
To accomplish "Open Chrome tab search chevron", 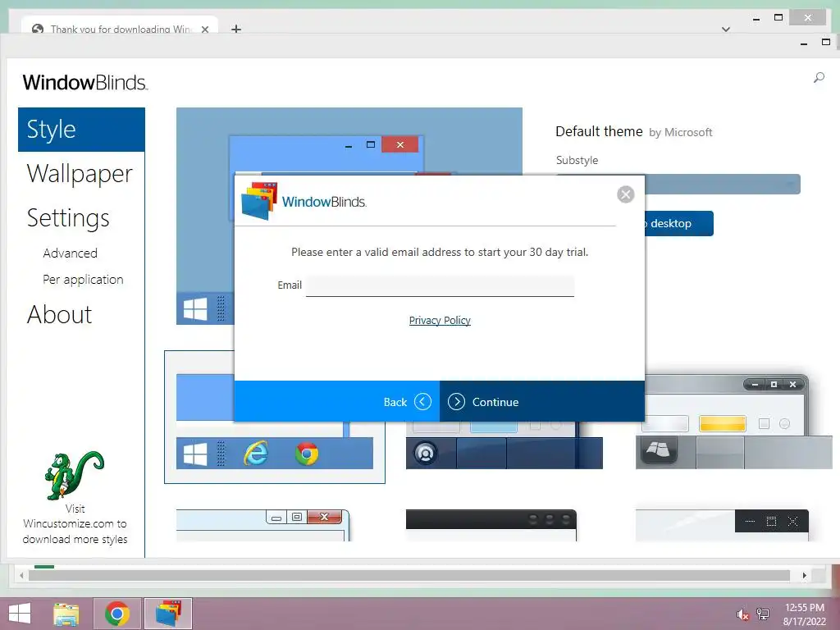I will (726, 29).
